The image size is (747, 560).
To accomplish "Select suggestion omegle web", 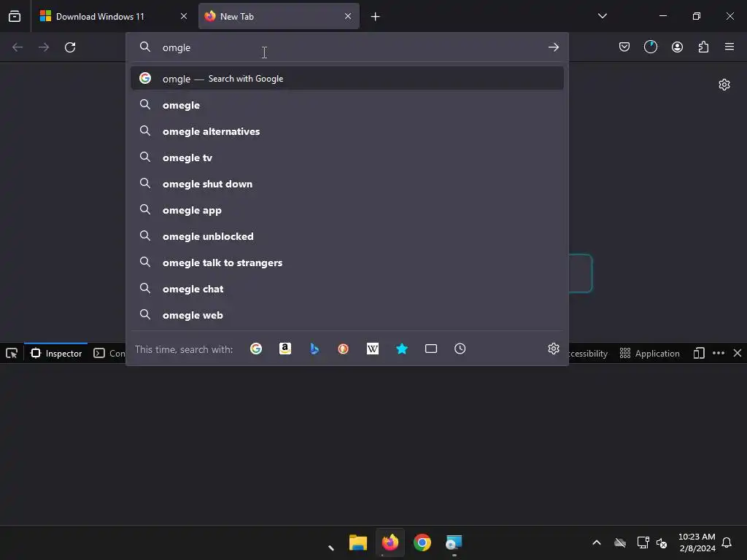I will (x=347, y=315).
